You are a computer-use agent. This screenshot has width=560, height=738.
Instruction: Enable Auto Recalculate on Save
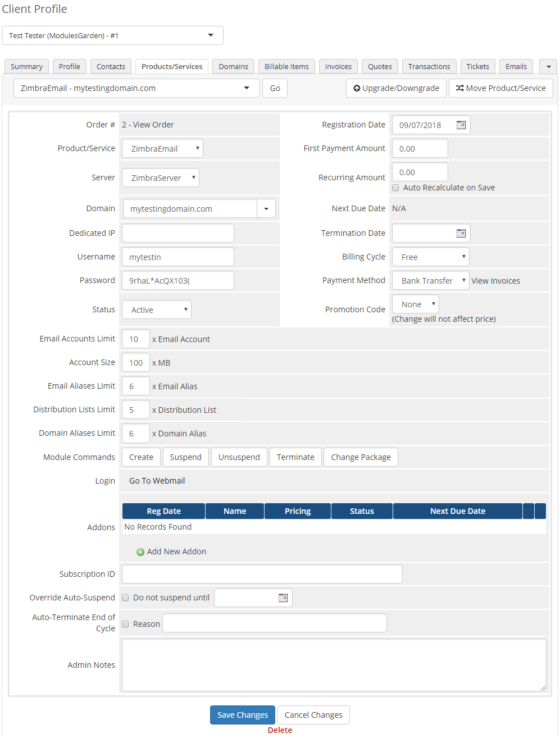(x=395, y=188)
